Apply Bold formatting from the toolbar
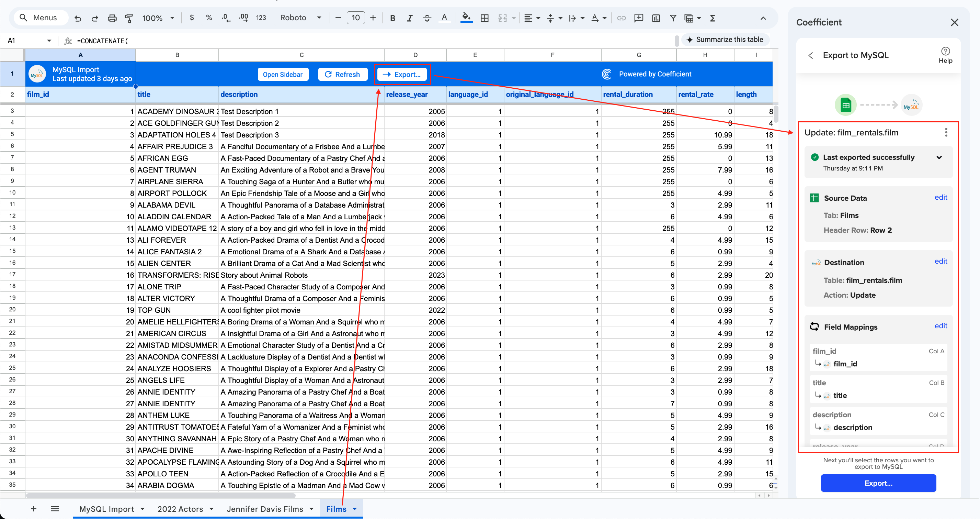Screen dimensions: 980x519 [x=392, y=18]
